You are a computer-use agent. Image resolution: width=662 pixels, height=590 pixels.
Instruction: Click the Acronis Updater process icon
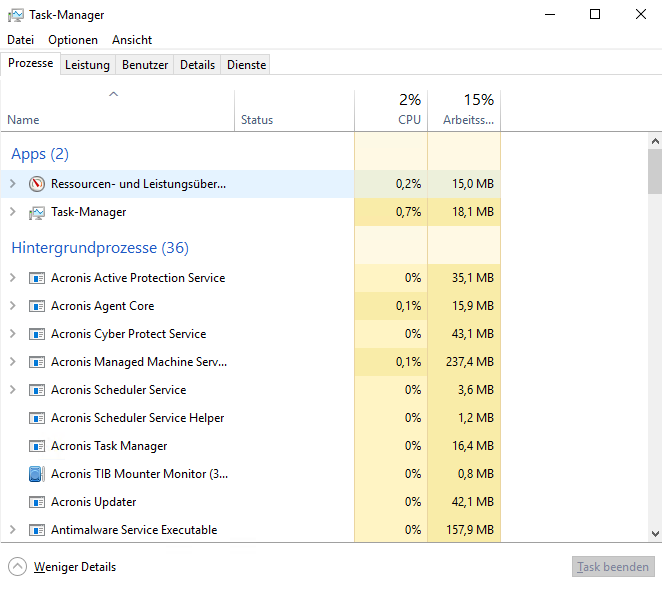pos(37,502)
